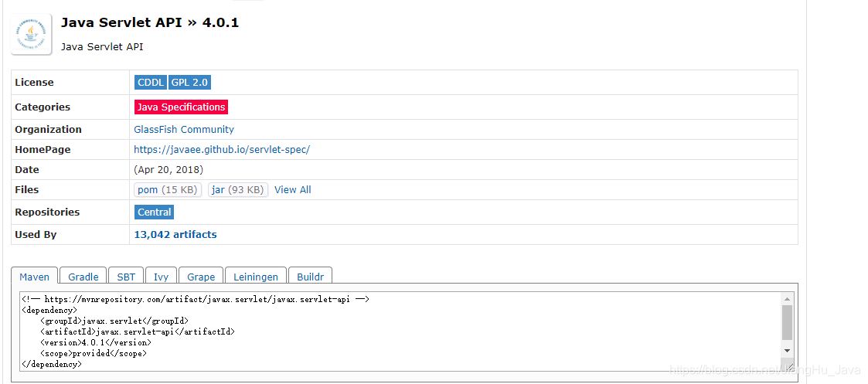Screen dimensions: 868x384
Task: Visit the javaee.github.io servlet-spec homepage link
Action: tap(222, 150)
